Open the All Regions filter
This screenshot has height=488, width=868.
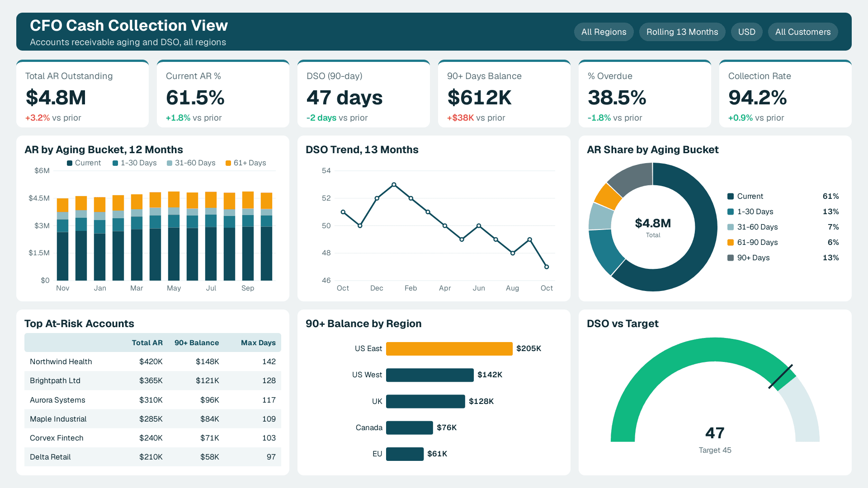pos(604,32)
